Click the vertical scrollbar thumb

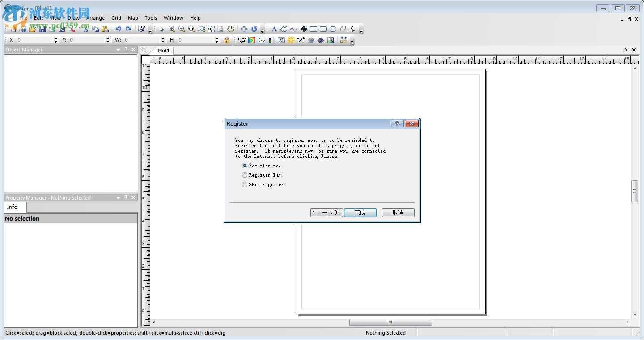(635, 191)
